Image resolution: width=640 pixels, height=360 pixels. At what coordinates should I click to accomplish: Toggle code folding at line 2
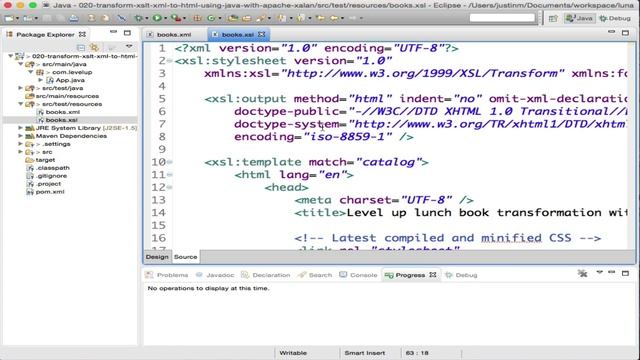(169, 61)
